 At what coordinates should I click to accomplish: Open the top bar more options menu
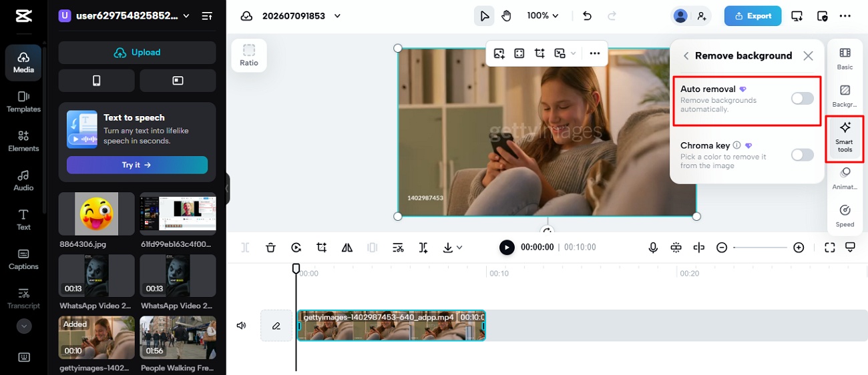845,16
